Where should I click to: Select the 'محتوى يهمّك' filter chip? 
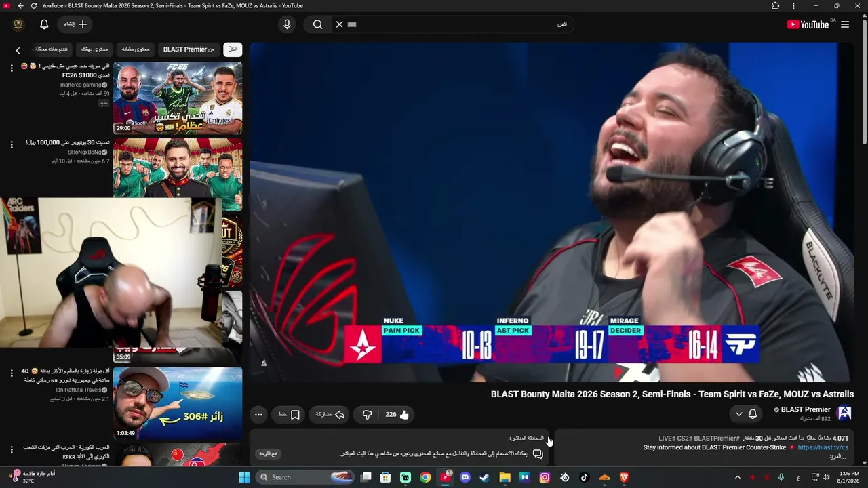tap(94, 49)
